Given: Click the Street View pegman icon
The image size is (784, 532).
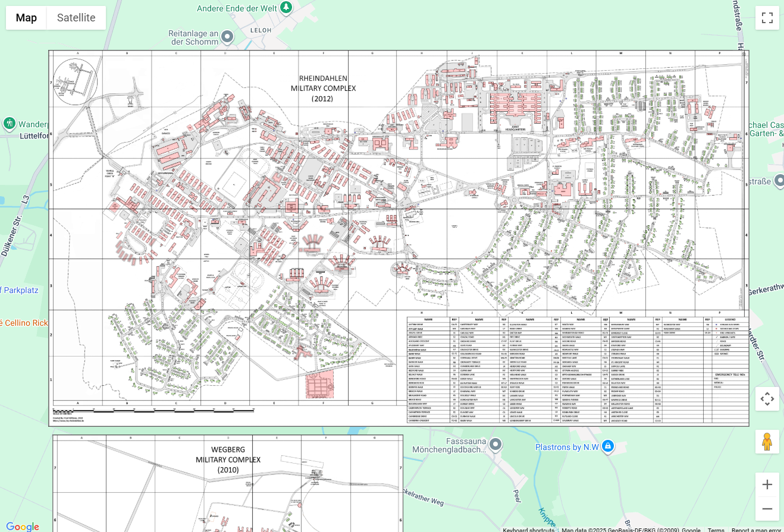Looking at the screenshot, I should [x=767, y=442].
